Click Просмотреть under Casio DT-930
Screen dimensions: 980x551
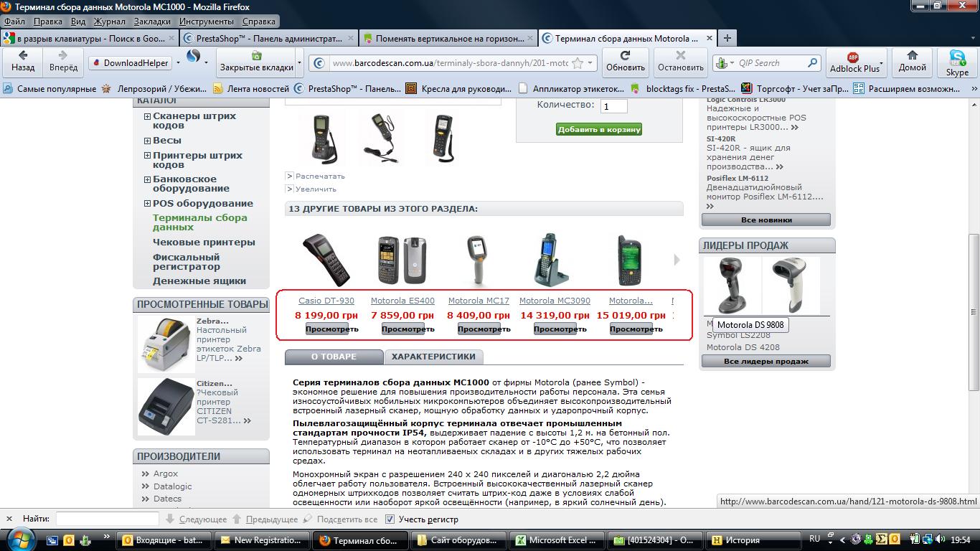tap(326, 329)
